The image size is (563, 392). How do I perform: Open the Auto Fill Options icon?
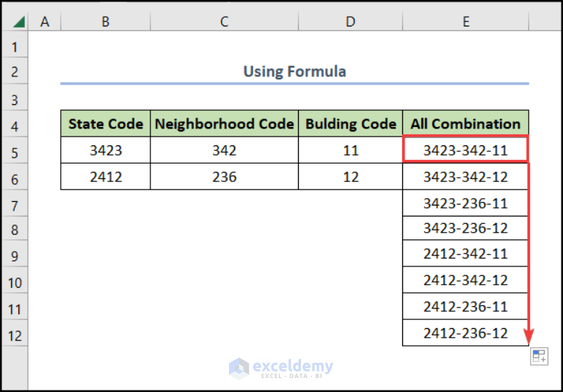click(x=539, y=356)
